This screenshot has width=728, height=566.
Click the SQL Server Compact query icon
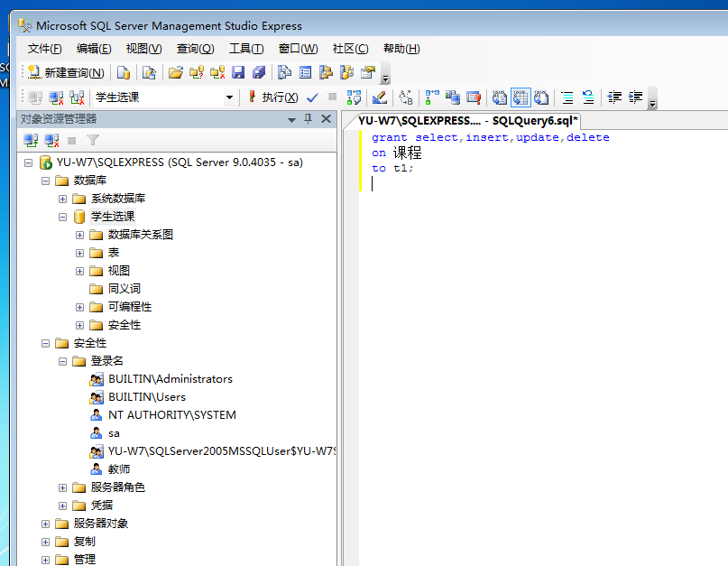(149, 72)
